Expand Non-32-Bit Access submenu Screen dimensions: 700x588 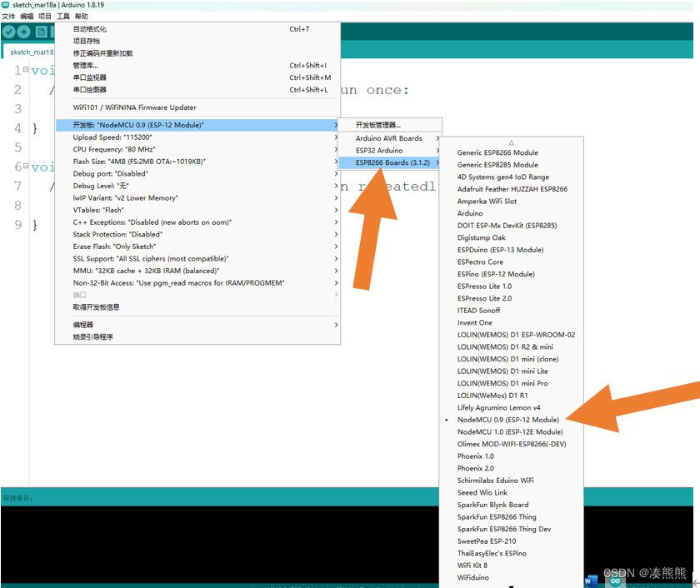[197, 283]
